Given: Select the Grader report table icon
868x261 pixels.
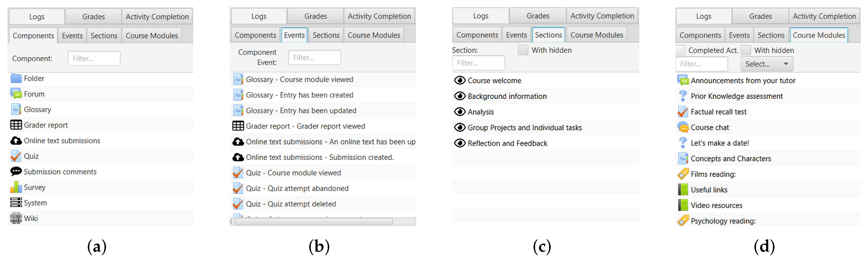Looking at the screenshot, I should coord(16,125).
